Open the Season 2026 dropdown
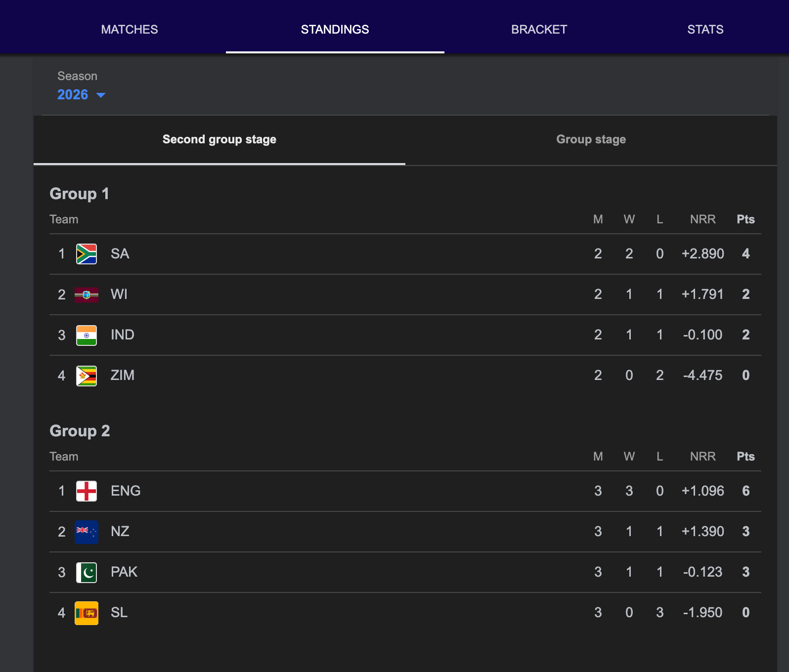789x672 pixels. pos(72,94)
